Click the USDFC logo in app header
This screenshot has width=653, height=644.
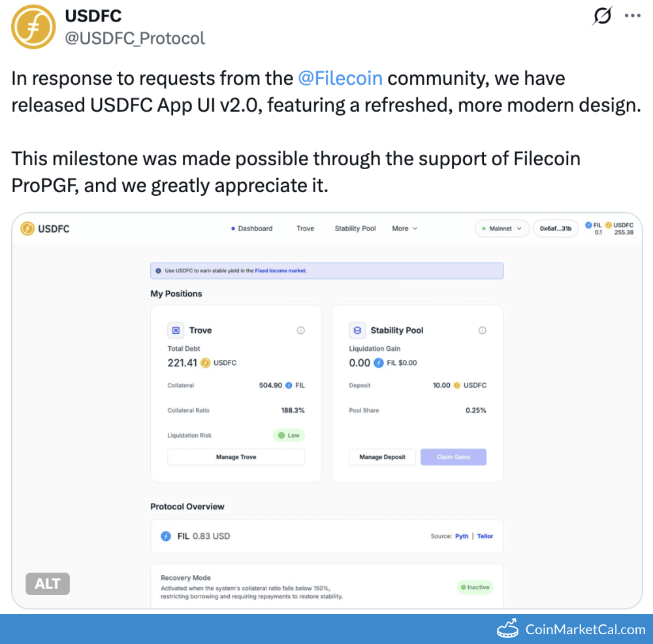pyautogui.click(x=46, y=229)
